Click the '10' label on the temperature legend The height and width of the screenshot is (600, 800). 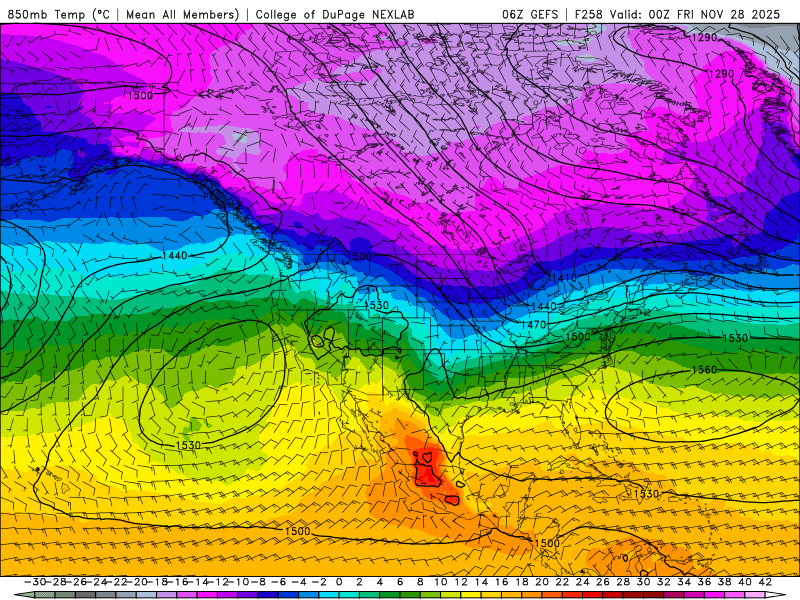pos(440,582)
